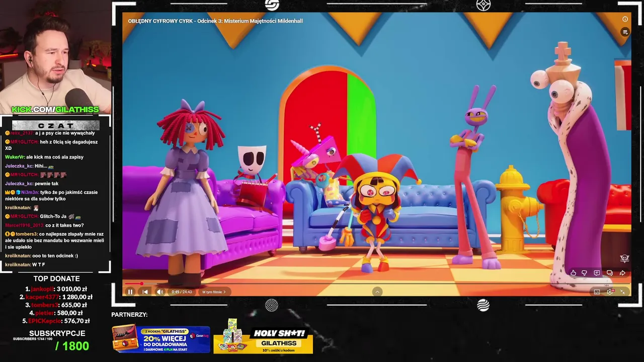Click Juleczka_kc message 'pewnie tak'
Image resolution: width=644 pixels, height=362 pixels.
click(32, 184)
